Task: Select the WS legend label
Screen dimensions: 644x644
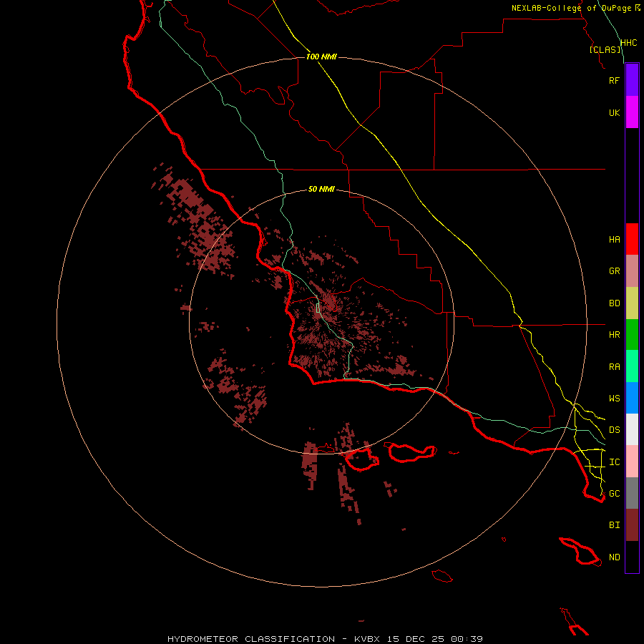Action: click(614, 398)
